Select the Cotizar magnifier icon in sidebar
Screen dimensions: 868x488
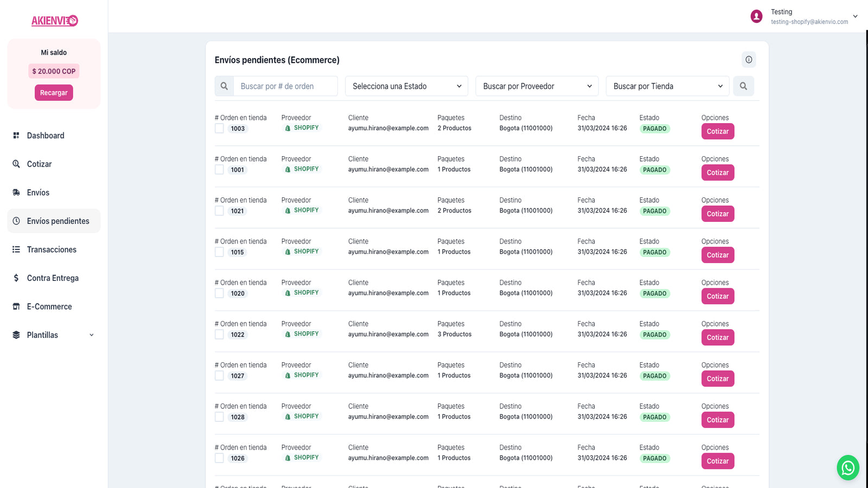point(16,164)
